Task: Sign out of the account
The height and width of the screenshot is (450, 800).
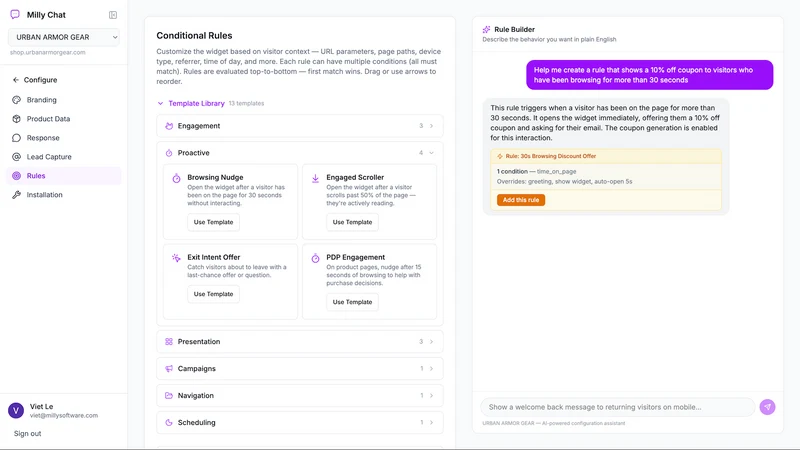Action: (x=28, y=433)
